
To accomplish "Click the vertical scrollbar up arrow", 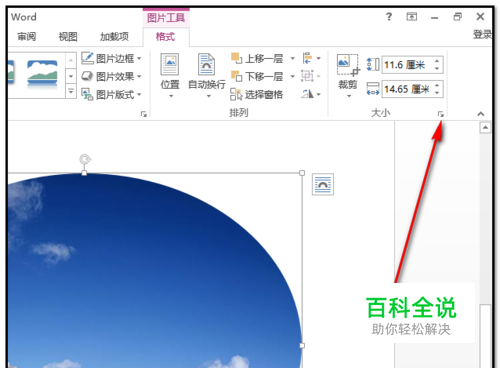I will 485,128.
